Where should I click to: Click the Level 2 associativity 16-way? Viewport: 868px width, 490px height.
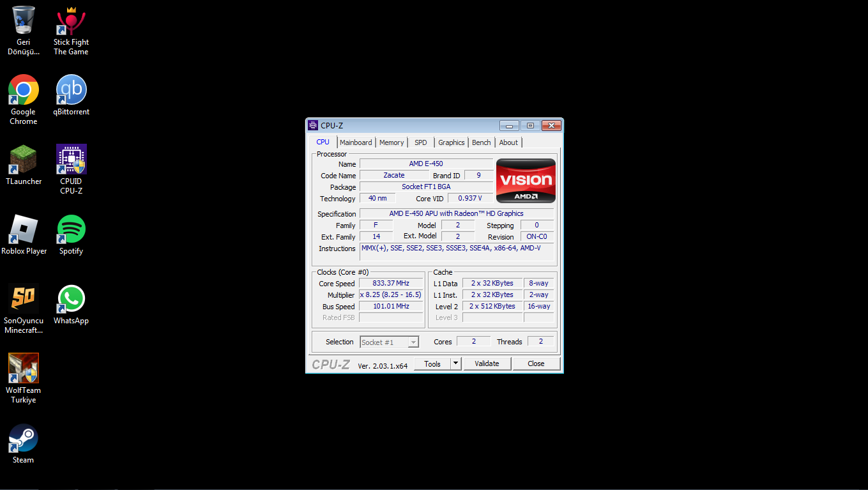click(x=539, y=306)
